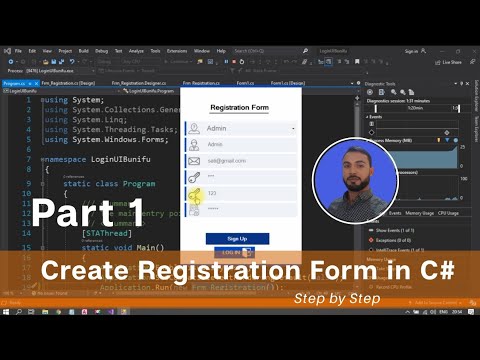The width and height of the screenshot is (480, 360).
Task: Click the taskbar search icon
Action: [x=19, y=312]
